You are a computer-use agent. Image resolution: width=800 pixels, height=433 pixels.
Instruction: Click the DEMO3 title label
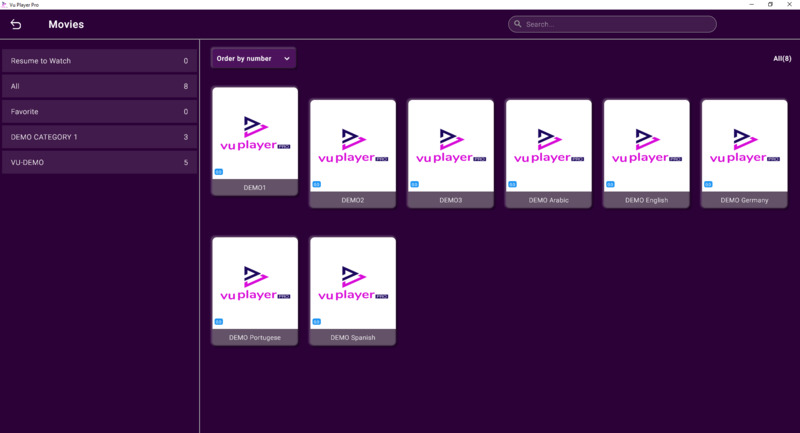point(451,200)
